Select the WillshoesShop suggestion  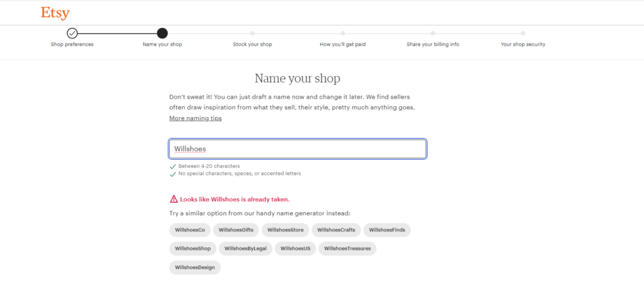click(x=192, y=248)
